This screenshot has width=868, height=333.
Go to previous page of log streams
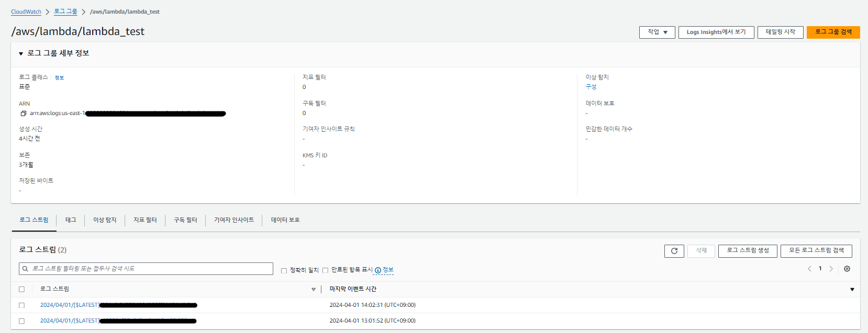tap(809, 269)
